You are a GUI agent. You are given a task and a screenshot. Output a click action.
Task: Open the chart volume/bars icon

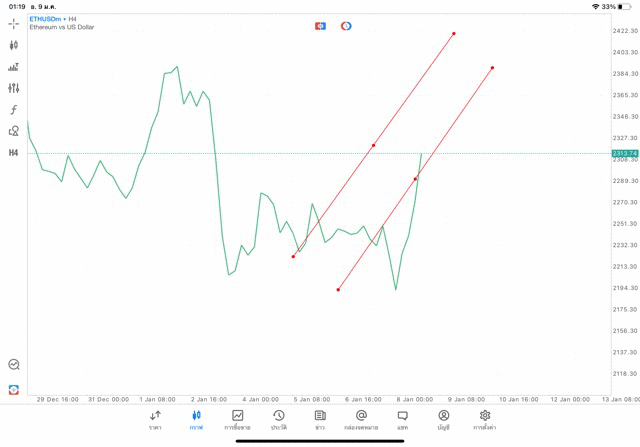pos(14,67)
